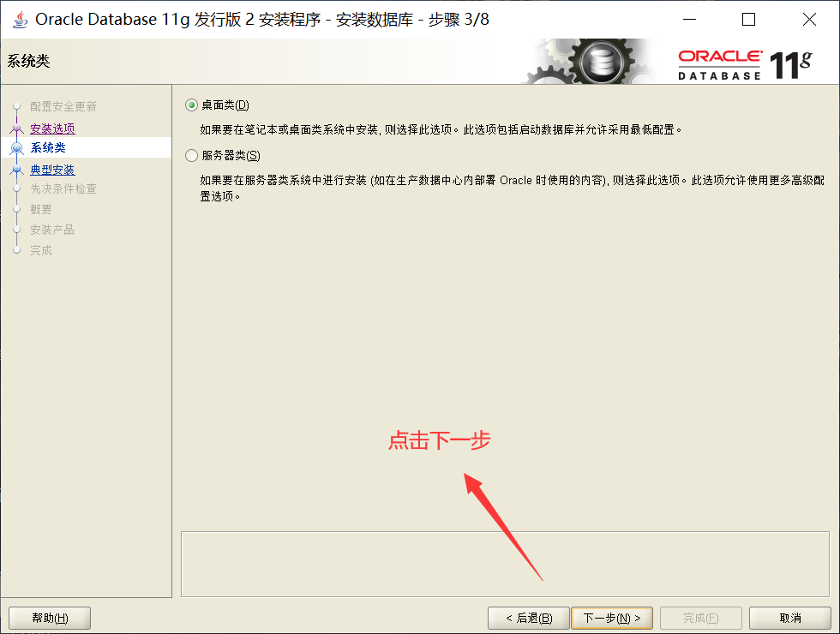Screen dimensions: 840x634
Task: Click the step circle beside 安装产品
Action: click(17, 230)
